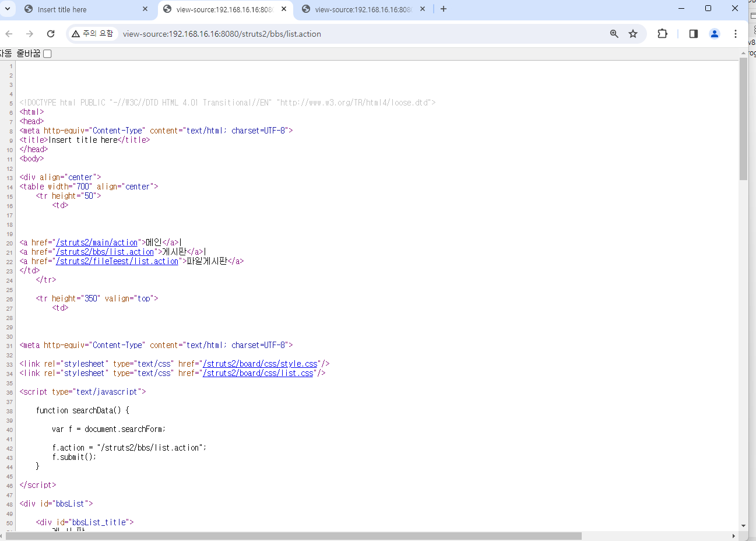
Task: Toggle the side panel icon
Action: pos(693,34)
